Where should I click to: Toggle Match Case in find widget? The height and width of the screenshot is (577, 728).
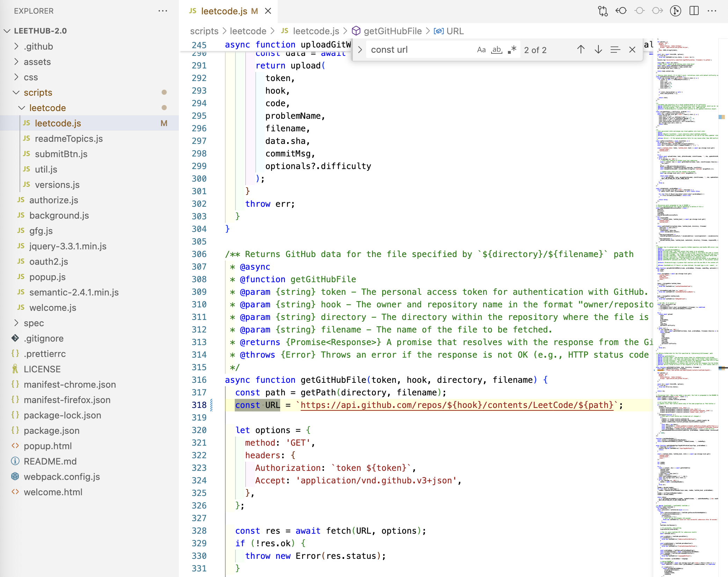[x=481, y=50]
